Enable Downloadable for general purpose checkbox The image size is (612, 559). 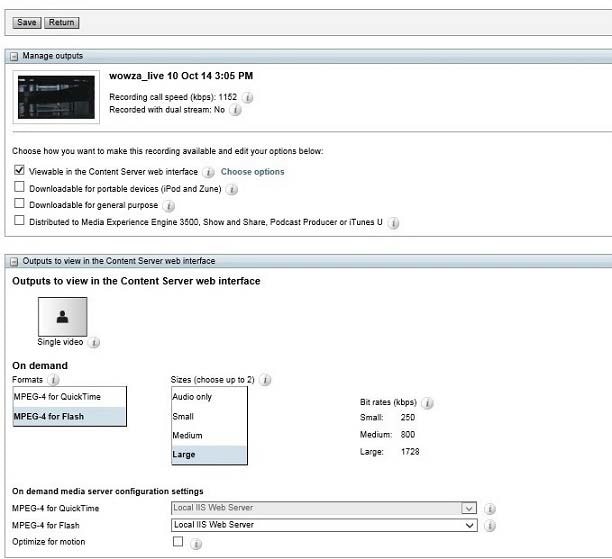click(x=19, y=203)
